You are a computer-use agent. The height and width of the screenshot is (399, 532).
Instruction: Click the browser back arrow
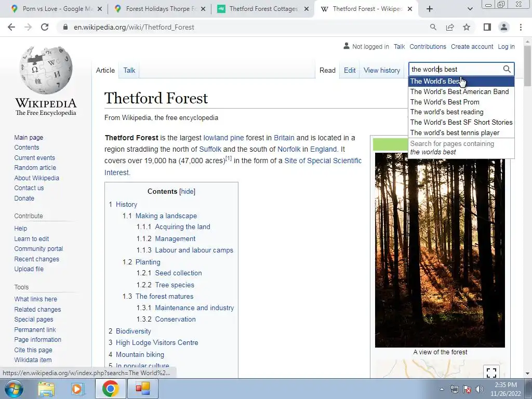[11, 27]
